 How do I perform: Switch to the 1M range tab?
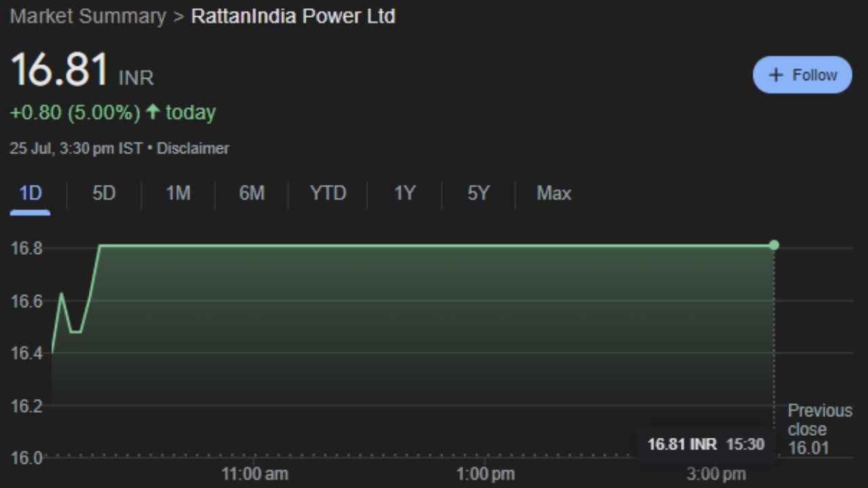[x=178, y=193]
